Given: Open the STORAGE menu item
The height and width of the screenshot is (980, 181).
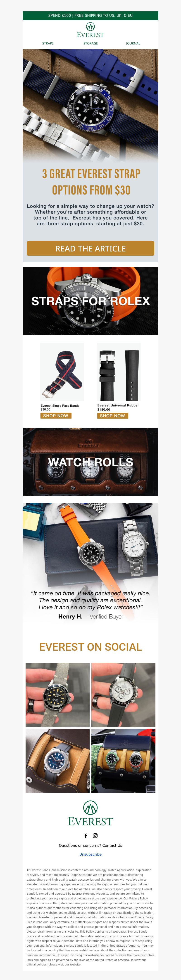Looking at the screenshot, I should pos(90,43).
